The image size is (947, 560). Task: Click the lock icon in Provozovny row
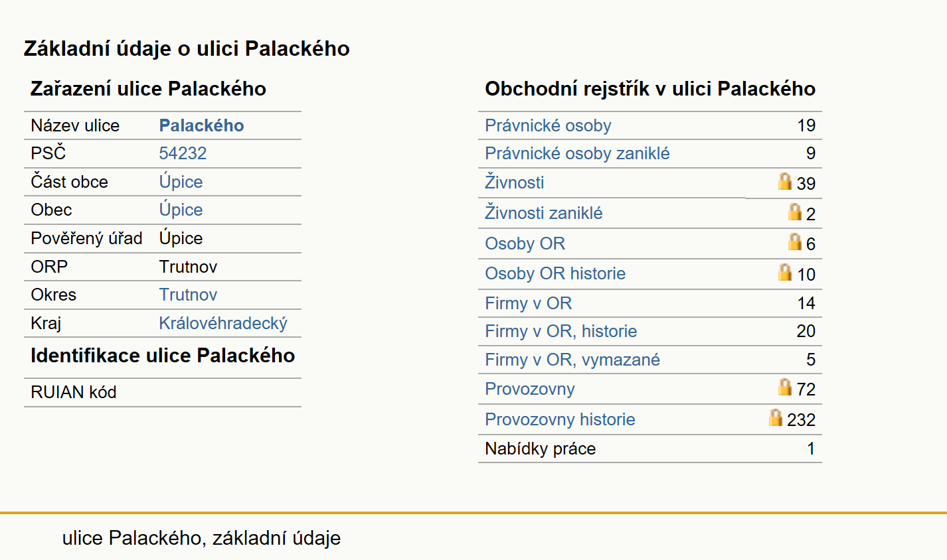pos(785,387)
